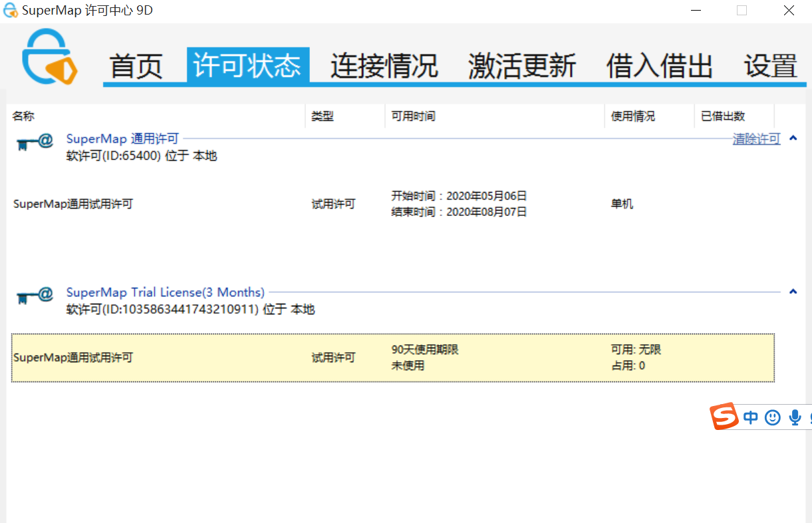Close the SuperMap license center window

pyautogui.click(x=789, y=11)
